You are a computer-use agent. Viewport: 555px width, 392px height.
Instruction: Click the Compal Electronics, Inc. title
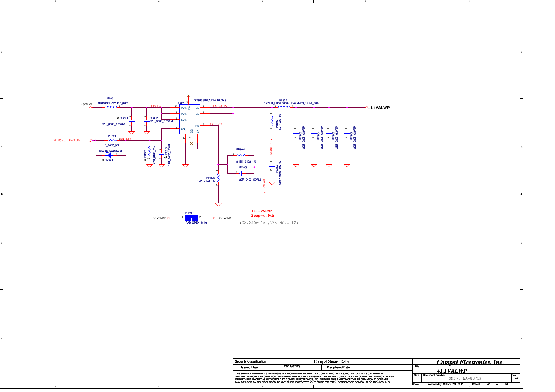point(470,362)
